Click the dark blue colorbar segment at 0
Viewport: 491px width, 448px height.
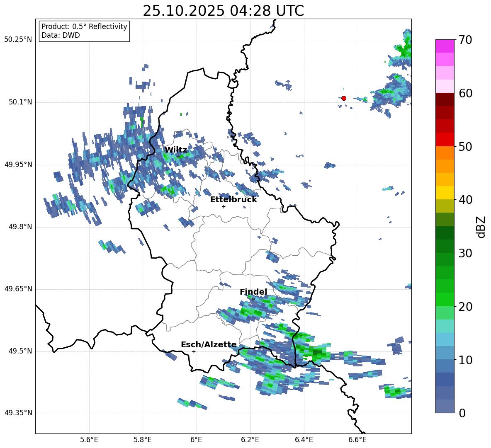coord(445,406)
